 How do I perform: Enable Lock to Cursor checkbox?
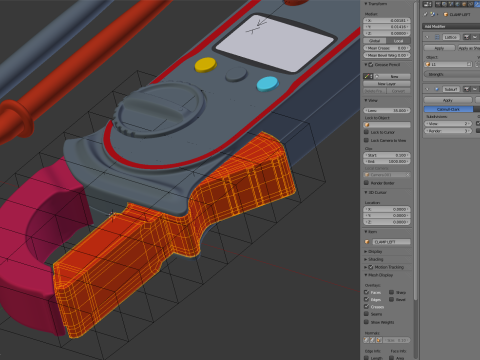(366, 132)
